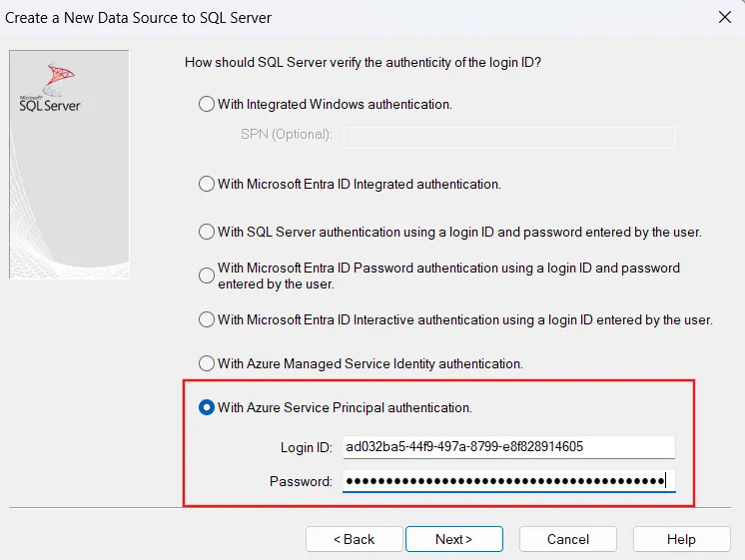The image size is (745, 560).
Task: Proceed with the Next button
Action: click(454, 539)
